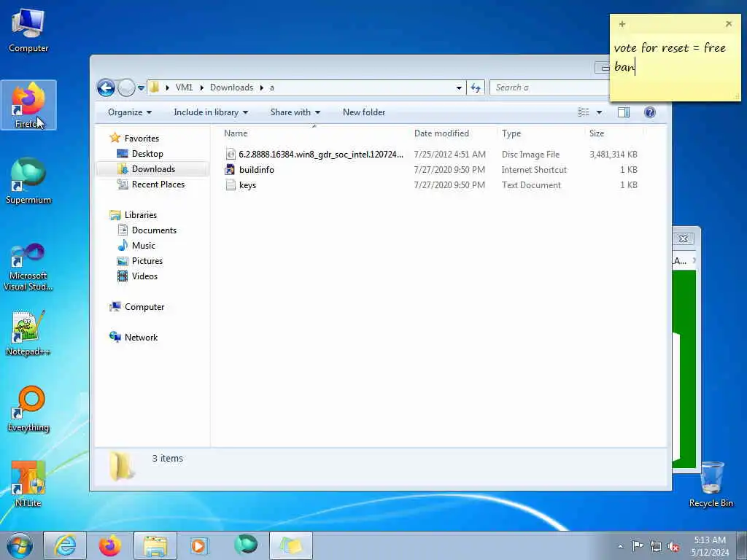Open the Windows Start menu
The width and height of the screenshot is (747, 560).
coord(20,545)
